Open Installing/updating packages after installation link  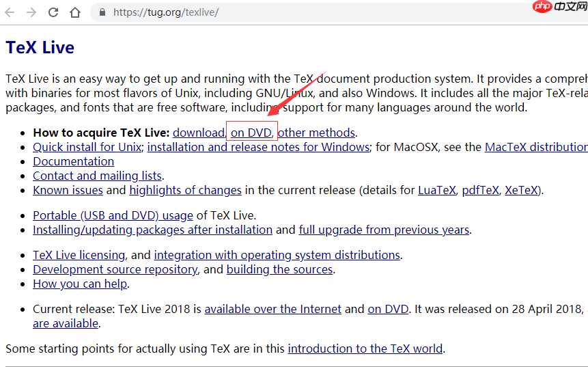click(x=152, y=230)
